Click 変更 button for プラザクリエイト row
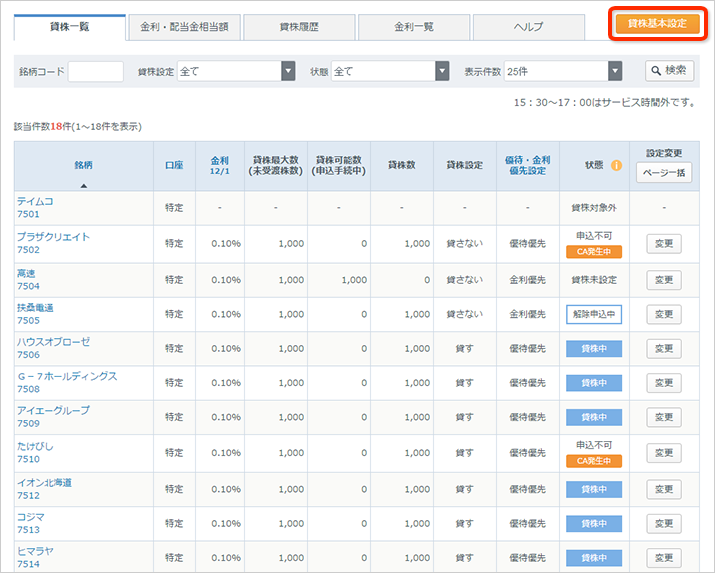The width and height of the screenshot is (715, 573). point(664,245)
